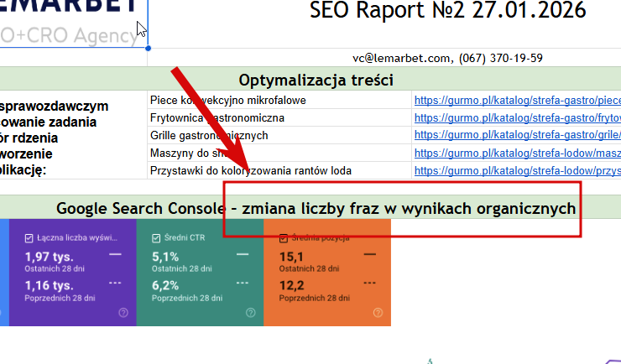
Task: Click the 5,1% CTR value
Action: tap(165, 257)
